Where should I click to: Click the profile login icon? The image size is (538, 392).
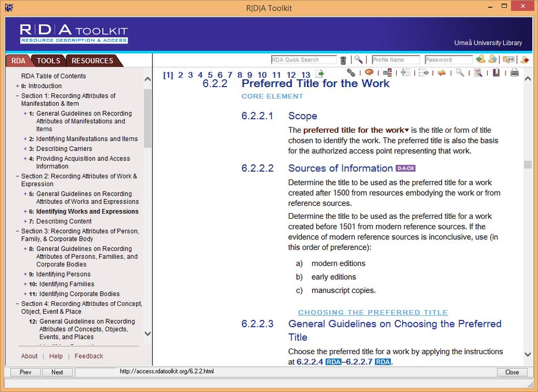coord(481,59)
